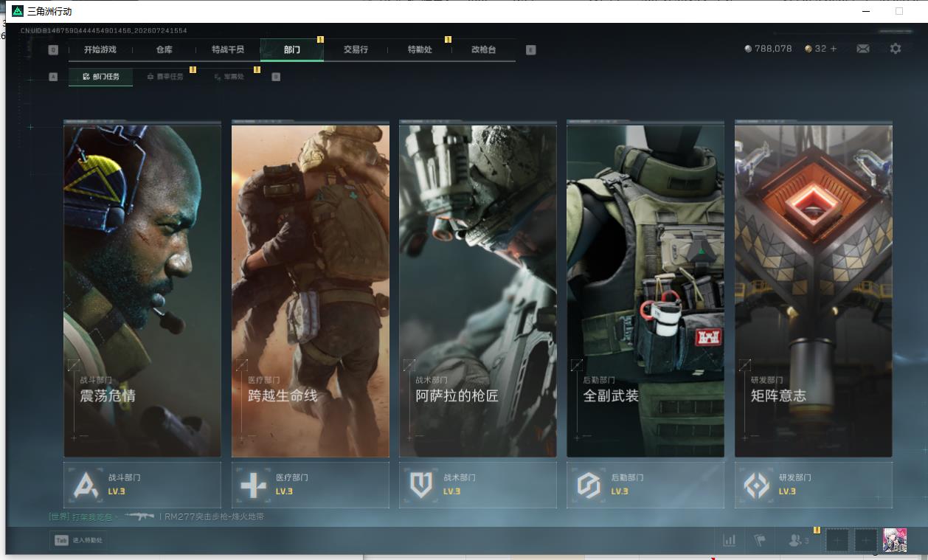Image resolution: width=928 pixels, height=560 pixels.
Task: Select the 部门 tab
Action: 292,49
